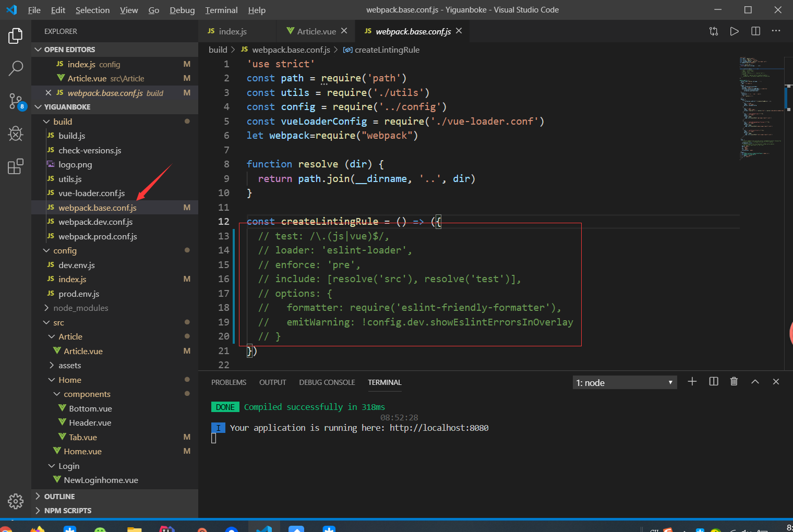Screen dimensions: 793x532
Task: Switch to the OUTPUT panel tab
Action: 273,382
